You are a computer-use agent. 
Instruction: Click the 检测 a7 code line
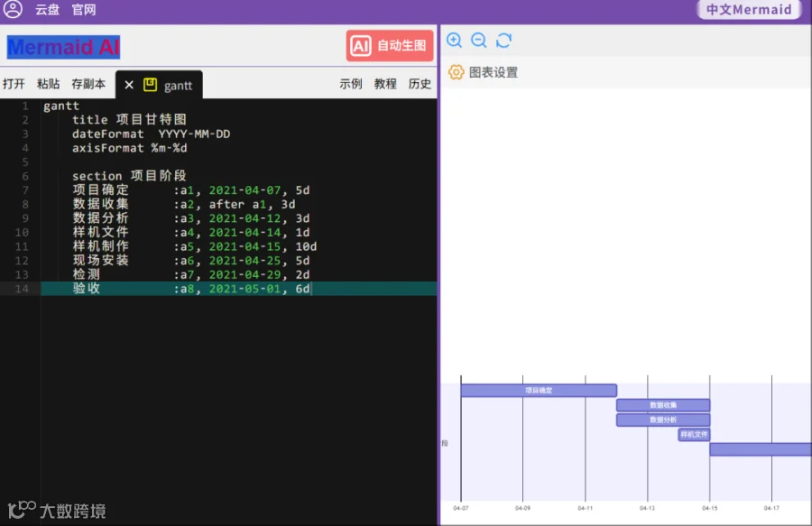click(190, 274)
